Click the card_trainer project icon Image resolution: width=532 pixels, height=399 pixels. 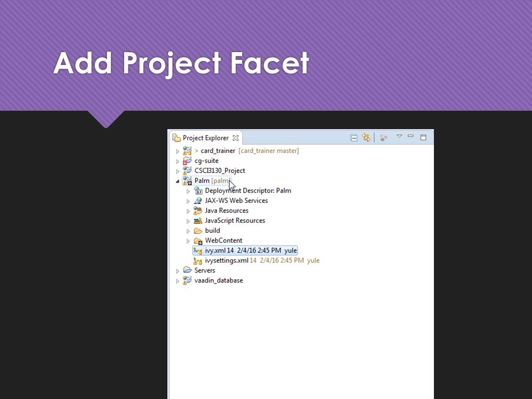click(187, 151)
